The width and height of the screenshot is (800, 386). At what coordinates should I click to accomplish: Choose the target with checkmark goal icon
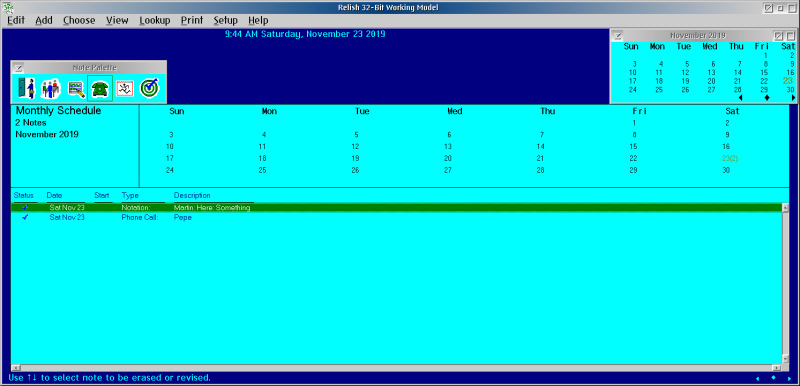coord(149,88)
